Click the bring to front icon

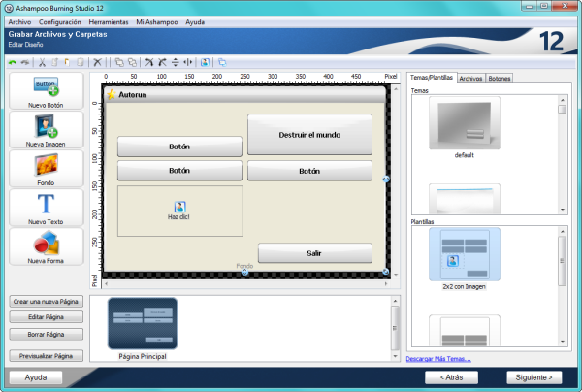pyautogui.click(x=119, y=62)
